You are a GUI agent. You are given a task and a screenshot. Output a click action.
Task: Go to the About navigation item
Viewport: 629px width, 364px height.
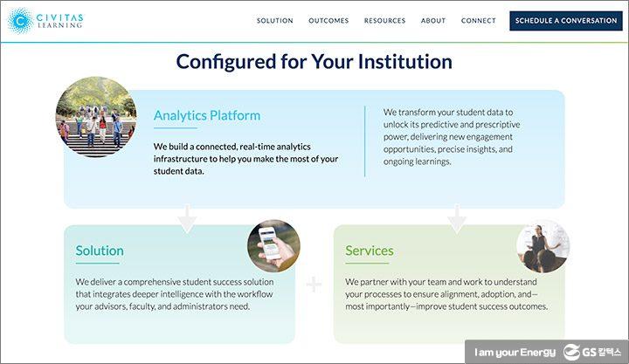(433, 21)
